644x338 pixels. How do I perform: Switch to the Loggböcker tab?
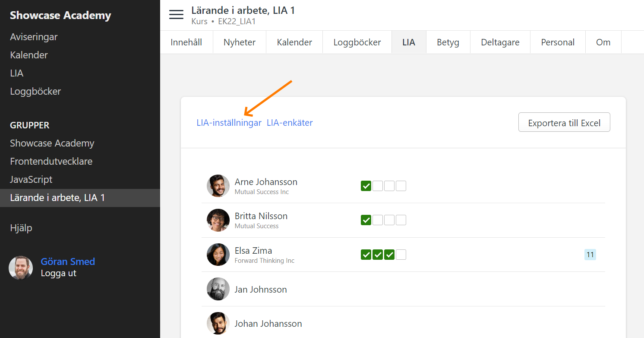tap(357, 42)
